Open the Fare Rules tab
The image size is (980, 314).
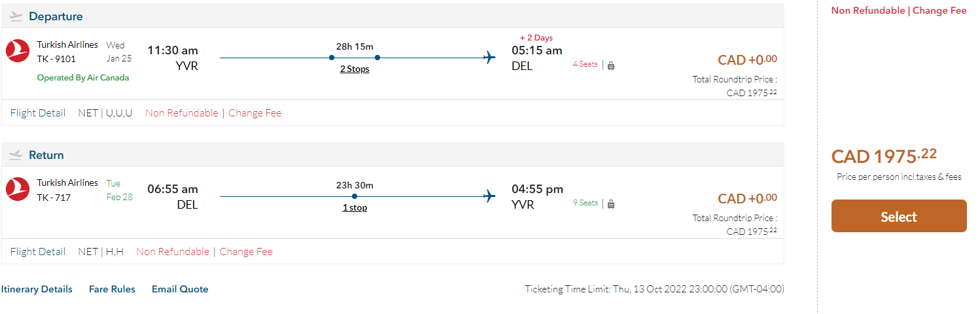tap(112, 289)
